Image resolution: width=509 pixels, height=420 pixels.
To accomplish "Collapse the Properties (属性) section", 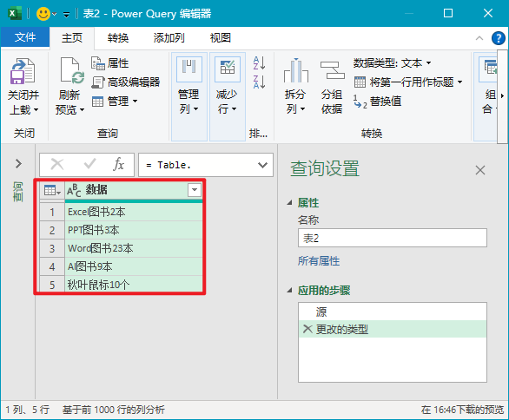I will pyautogui.click(x=289, y=203).
